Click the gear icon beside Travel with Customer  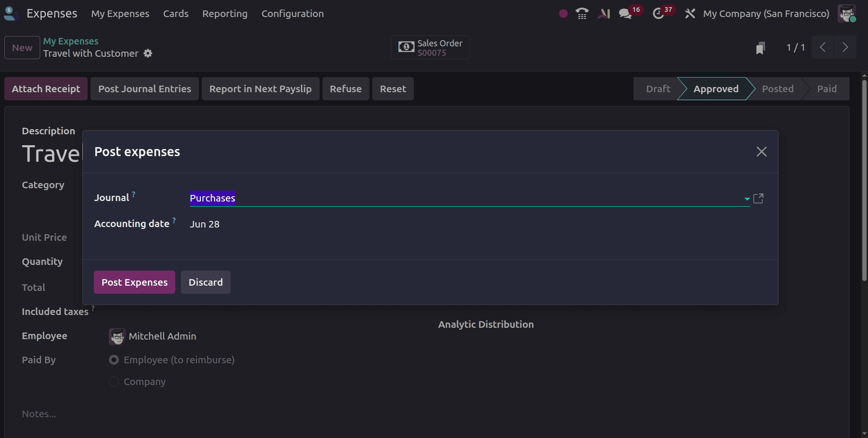(148, 53)
